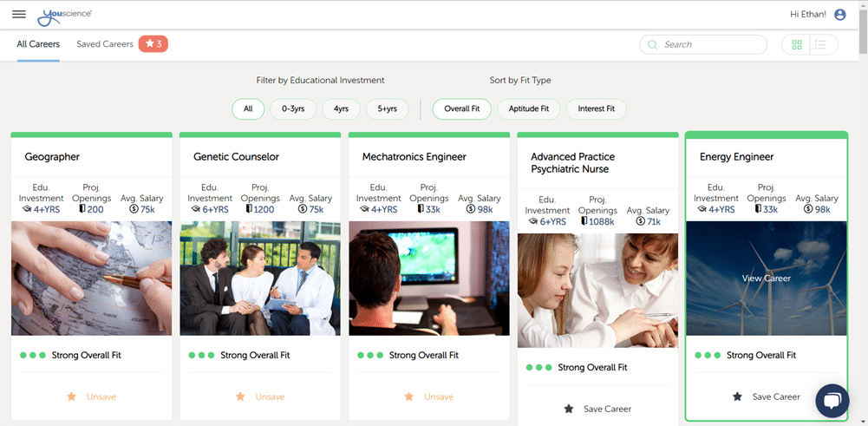Click Energy Engineer projected openings door icon
The width and height of the screenshot is (868, 426).
pos(758,209)
